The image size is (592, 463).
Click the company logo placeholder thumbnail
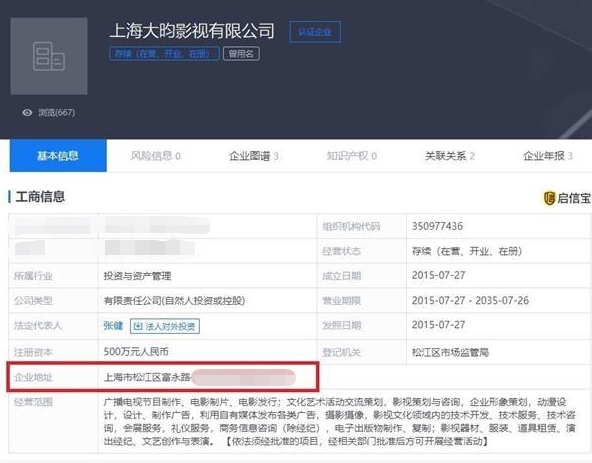[49, 56]
